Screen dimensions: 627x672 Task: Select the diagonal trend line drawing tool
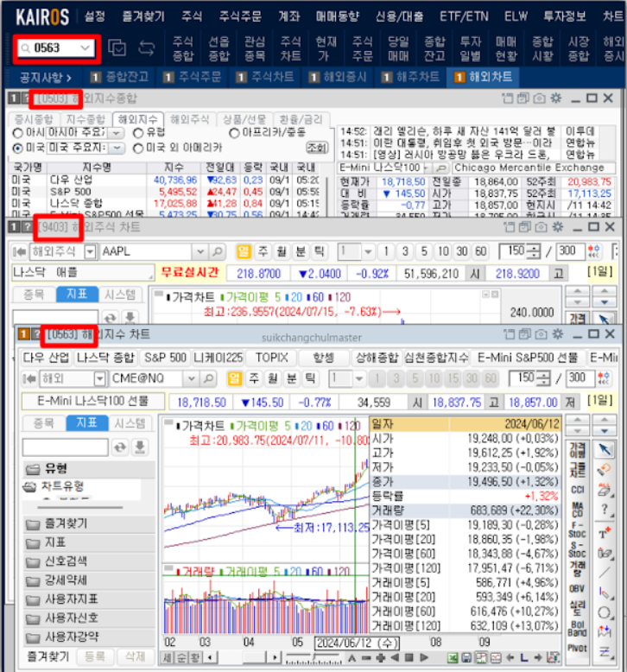coord(604,573)
